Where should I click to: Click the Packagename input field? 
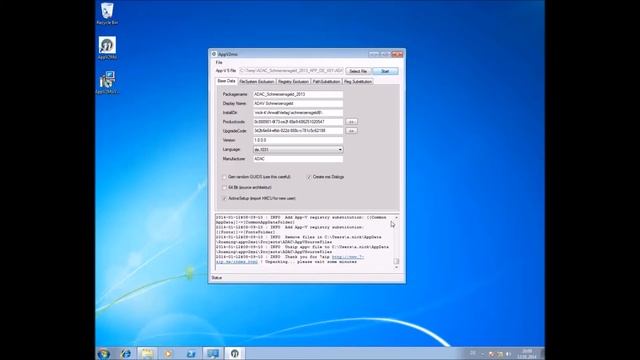[x=298, y=94]
